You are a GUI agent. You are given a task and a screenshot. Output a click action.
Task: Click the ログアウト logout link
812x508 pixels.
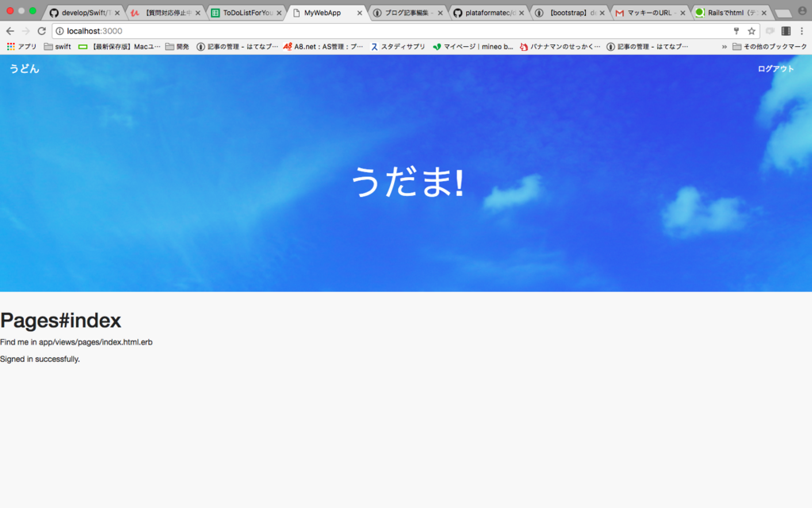click(x=776, y=69)
